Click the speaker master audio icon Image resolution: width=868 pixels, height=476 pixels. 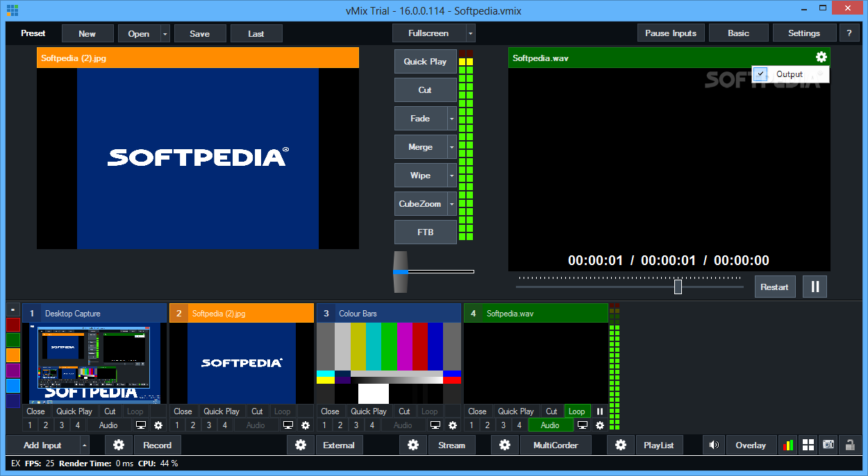713,445
